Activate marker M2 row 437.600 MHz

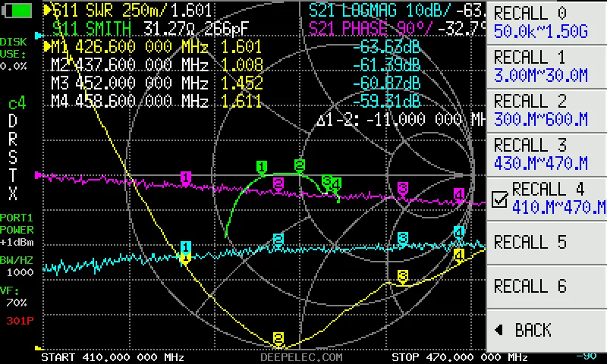click(x=157, y=64)
